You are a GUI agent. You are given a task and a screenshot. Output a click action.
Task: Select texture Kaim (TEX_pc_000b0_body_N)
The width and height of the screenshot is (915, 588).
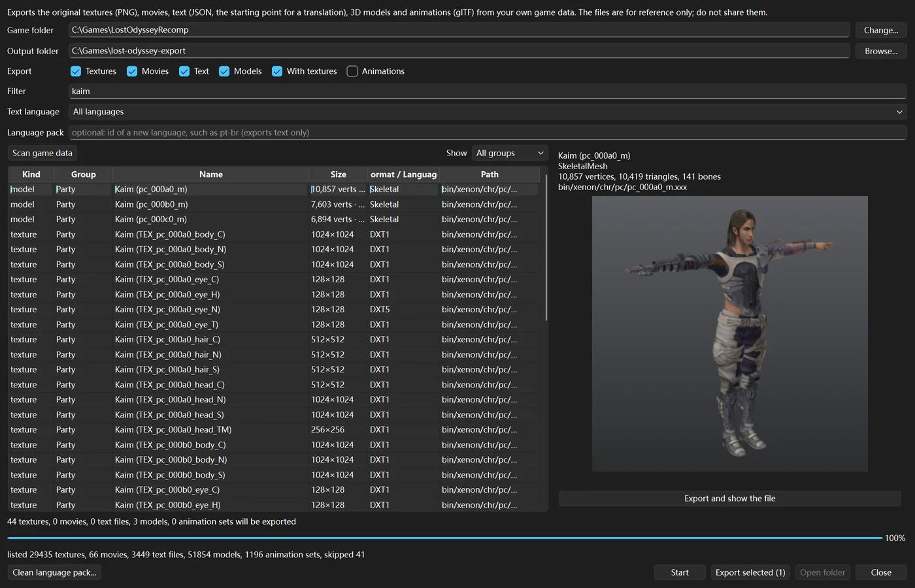[274, 460]
